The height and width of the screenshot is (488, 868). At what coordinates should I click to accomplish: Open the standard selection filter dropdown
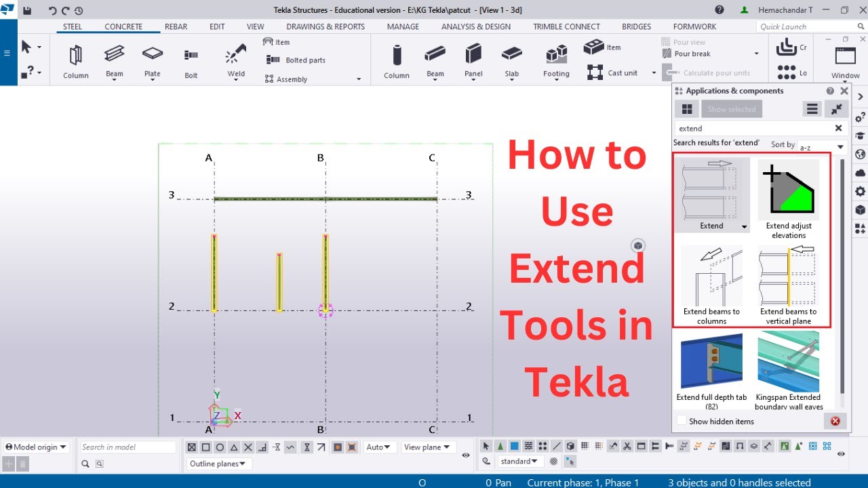point(520,462)
